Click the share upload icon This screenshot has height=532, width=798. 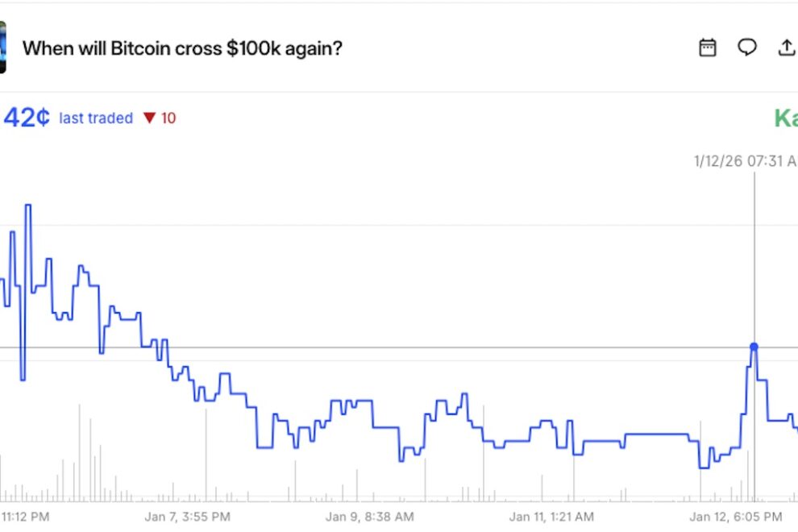[x=788, y=48]
